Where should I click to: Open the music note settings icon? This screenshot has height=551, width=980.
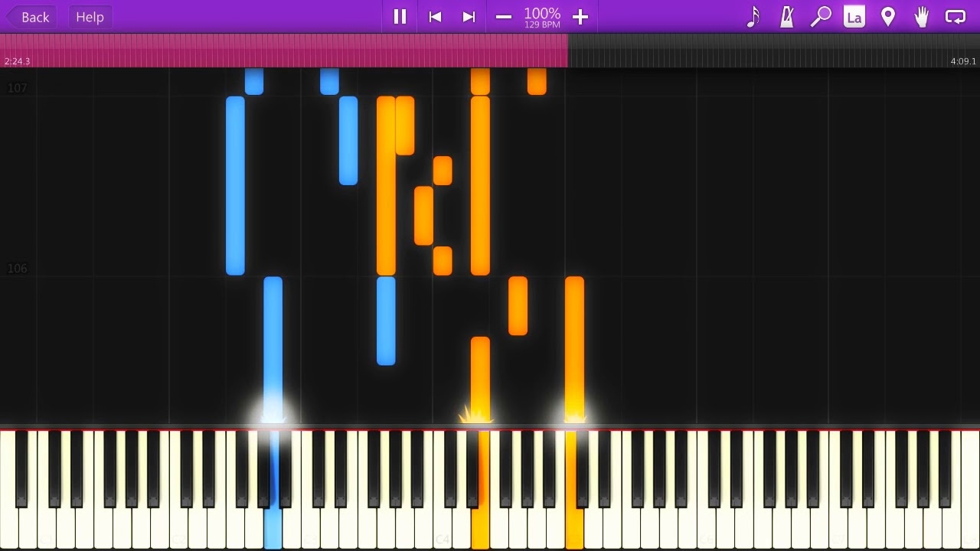753,17
